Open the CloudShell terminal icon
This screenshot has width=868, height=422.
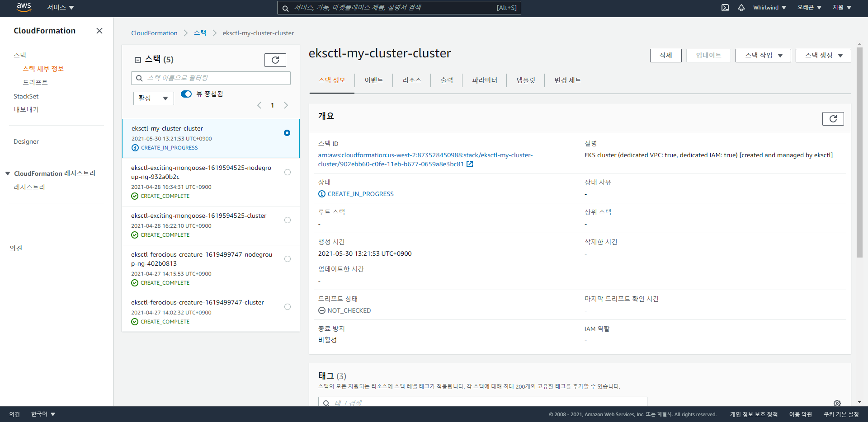[x=725, y=8]
